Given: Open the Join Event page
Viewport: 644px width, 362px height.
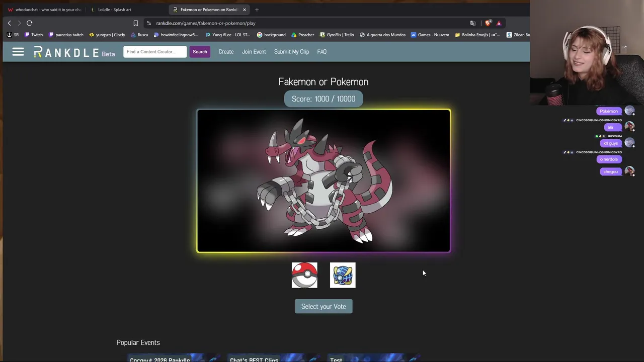Looking at the screenshot, I should point(254,52).
